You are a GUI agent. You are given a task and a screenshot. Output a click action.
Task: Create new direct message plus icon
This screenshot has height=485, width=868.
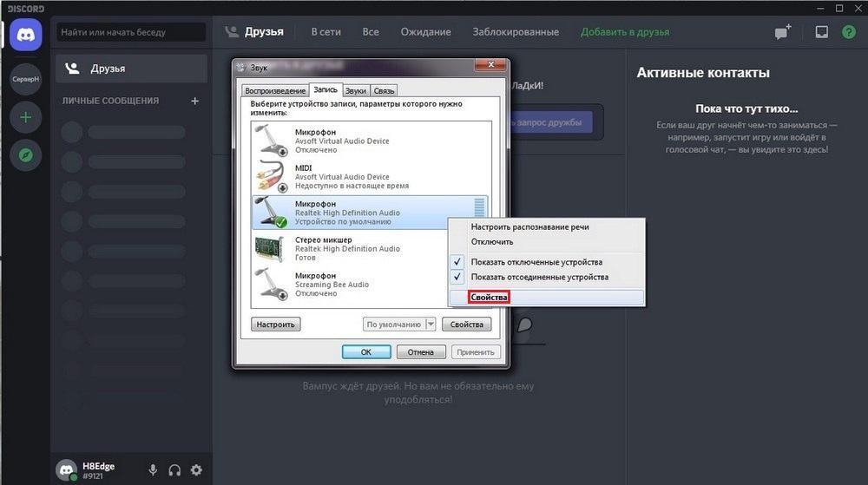[x=194, y=101]
